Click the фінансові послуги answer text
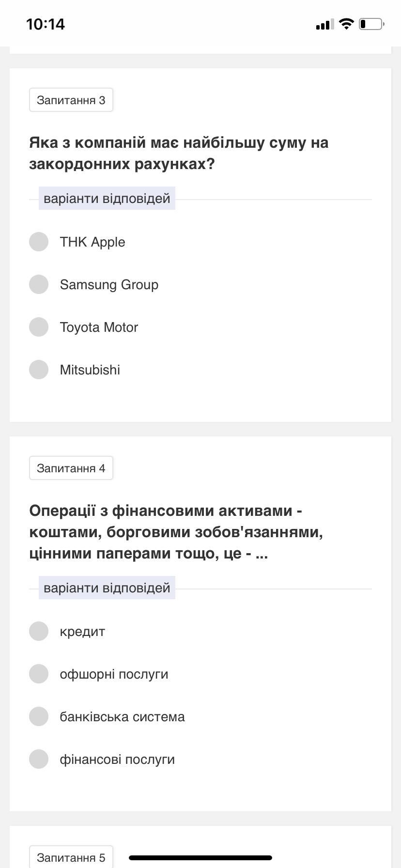Image resolution: width=401 pixels, height=868 pixels. click(x=117, y=759)
